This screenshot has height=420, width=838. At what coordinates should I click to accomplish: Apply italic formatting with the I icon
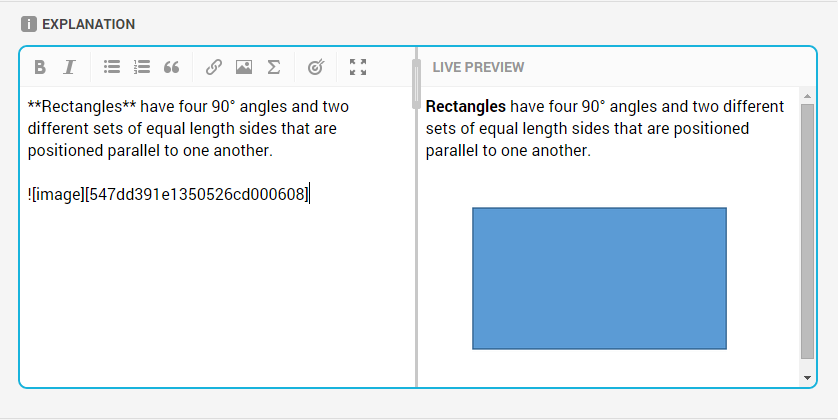tap(69, 67)
